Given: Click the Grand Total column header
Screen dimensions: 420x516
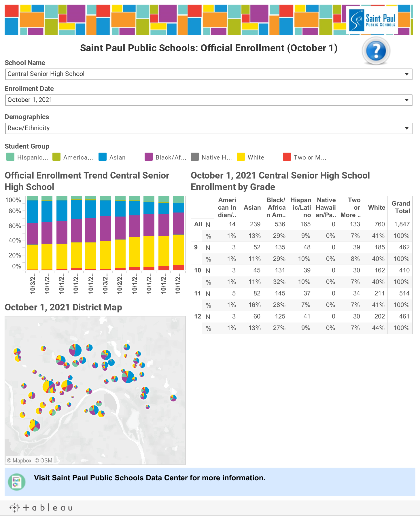Looking at the screenshot, I should coord(400,207).
